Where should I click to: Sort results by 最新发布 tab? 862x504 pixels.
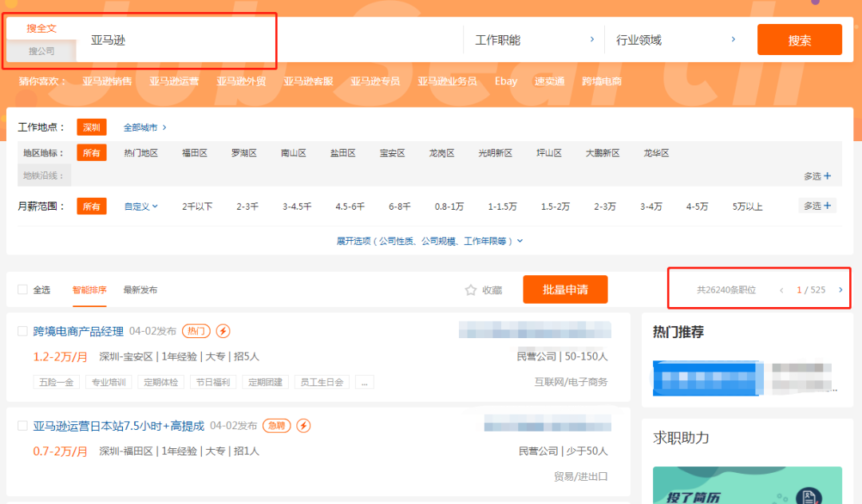(140, 290)
